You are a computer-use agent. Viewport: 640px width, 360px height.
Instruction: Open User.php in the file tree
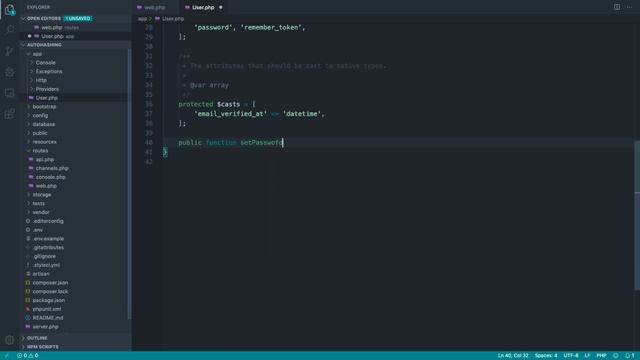(x=76, y=98)
